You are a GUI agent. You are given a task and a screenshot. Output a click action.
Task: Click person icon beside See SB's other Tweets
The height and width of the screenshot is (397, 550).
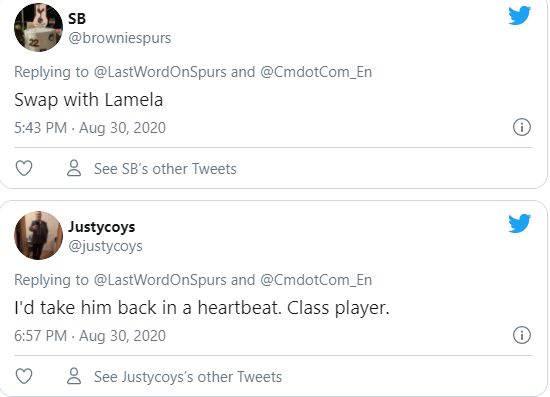(x=74, y=168)
